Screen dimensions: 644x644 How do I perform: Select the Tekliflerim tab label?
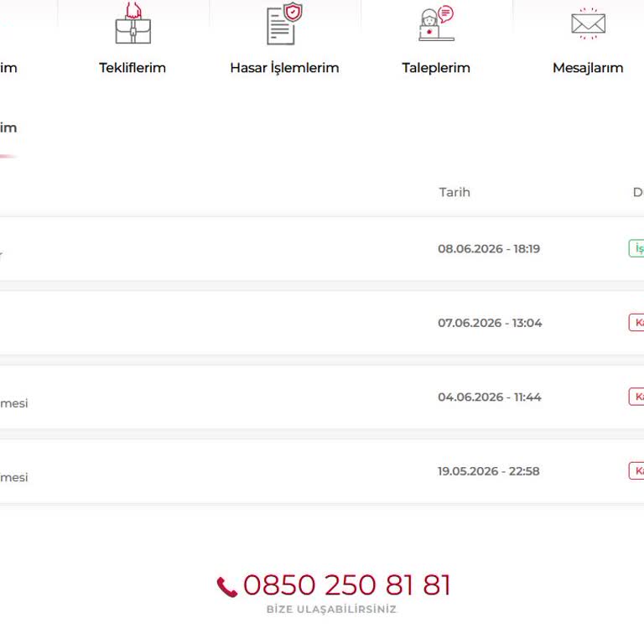click(132, 68)
